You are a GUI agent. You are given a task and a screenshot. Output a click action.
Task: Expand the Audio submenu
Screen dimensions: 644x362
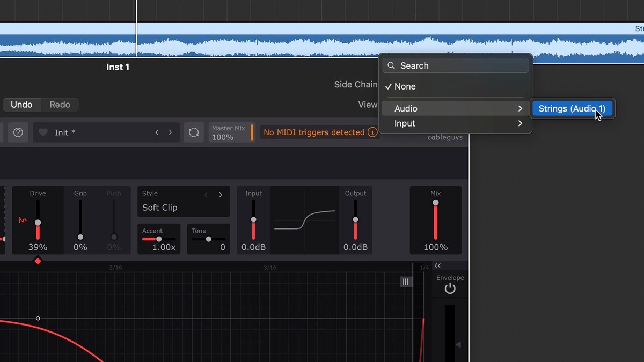455,108
